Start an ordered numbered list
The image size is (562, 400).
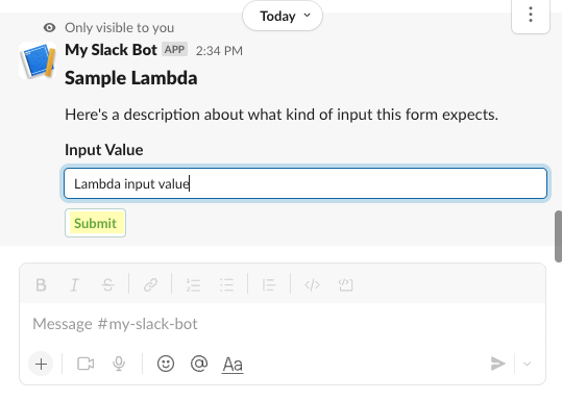pyautogui.click(x=194, y=285)
